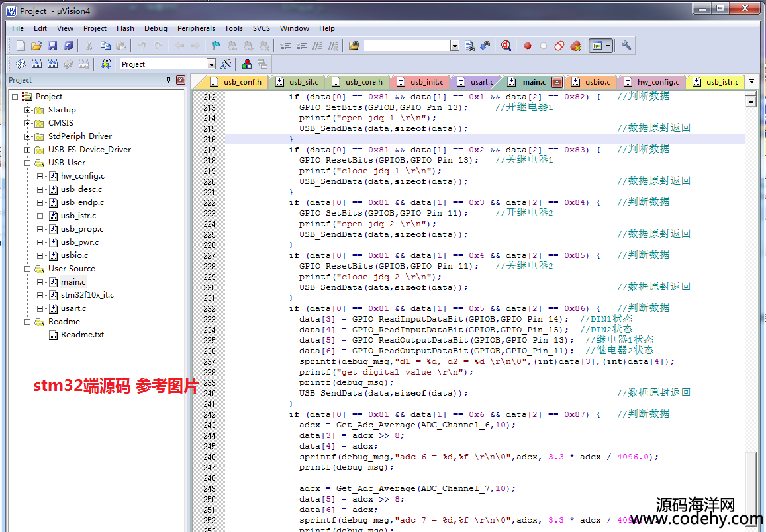Click the Open file folder icon
Image resolution: width=766 pixels, height=532 pixels.
36,46
